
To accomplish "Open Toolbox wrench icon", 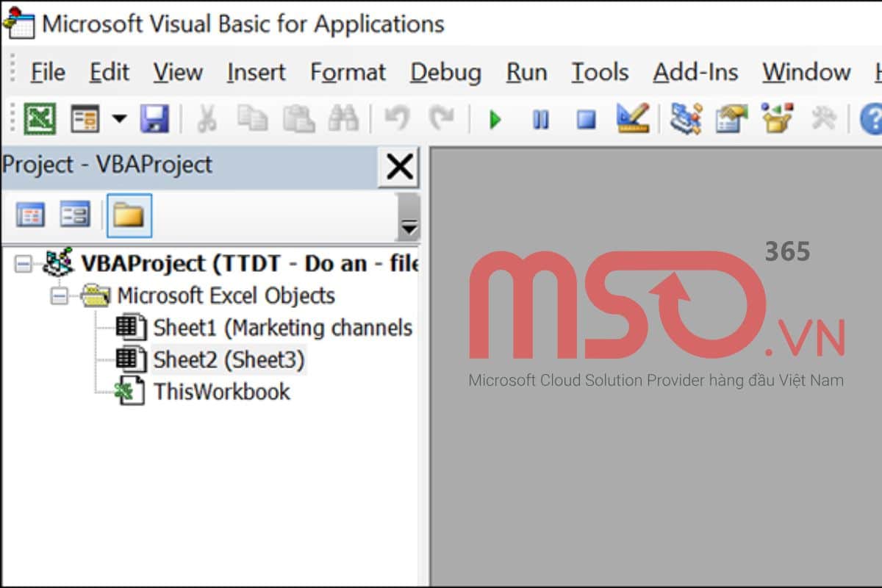I will 823,118.
